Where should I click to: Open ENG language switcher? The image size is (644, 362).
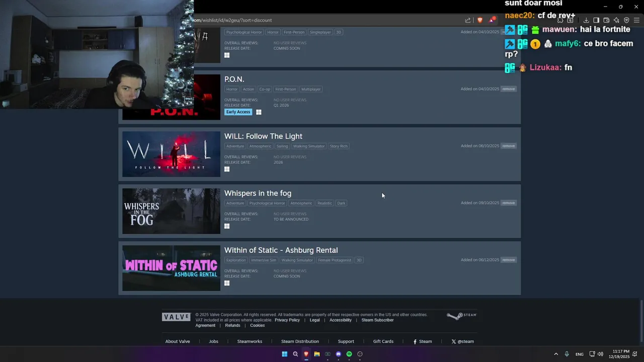coord(580,354)
